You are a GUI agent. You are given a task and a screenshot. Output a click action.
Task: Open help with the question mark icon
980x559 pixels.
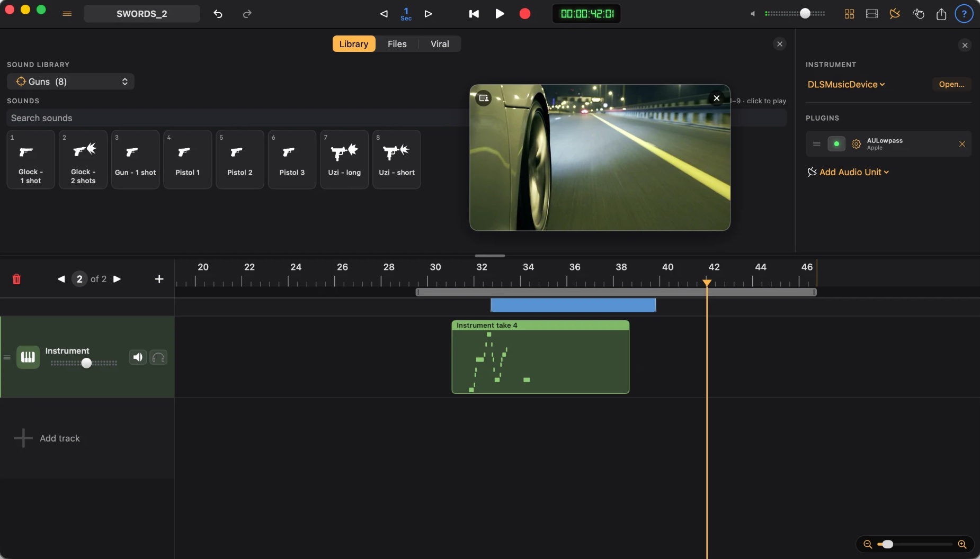(964, 14)
